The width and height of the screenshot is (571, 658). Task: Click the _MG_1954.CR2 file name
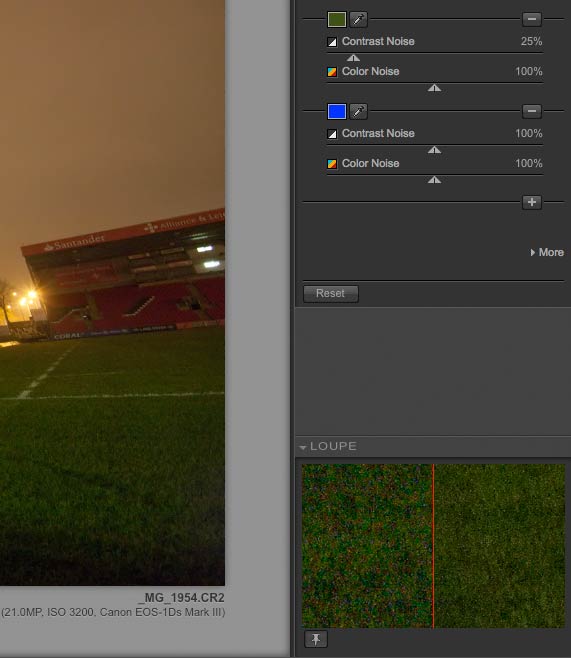(182, 598)
